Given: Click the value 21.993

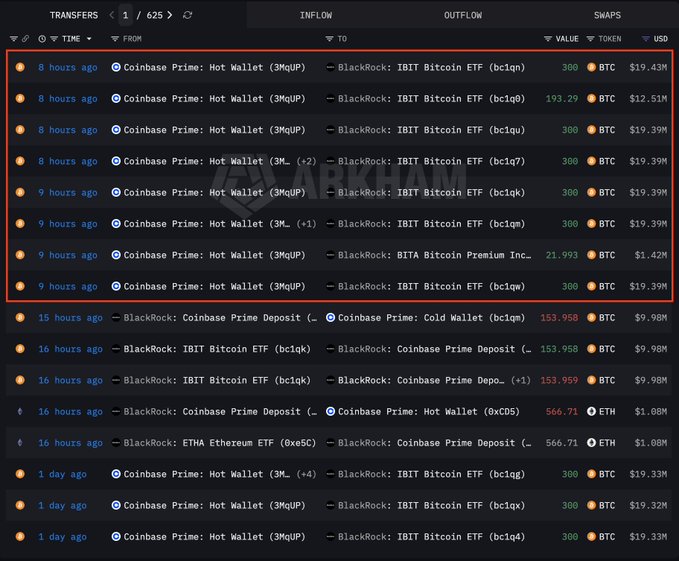Looking at the screenshot, I should (562, 255).
